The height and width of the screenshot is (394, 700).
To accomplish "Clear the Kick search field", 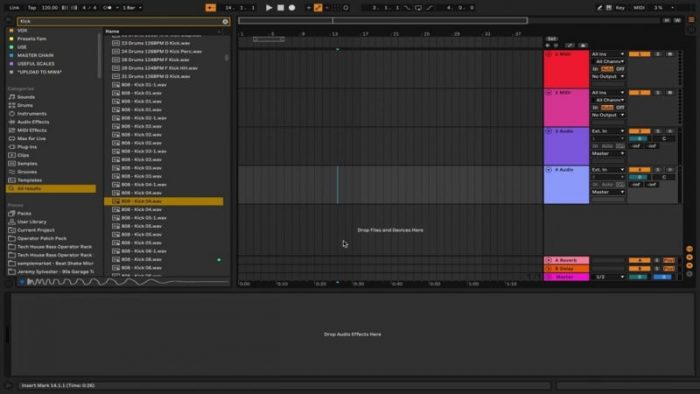I will (x=225, y=21).
